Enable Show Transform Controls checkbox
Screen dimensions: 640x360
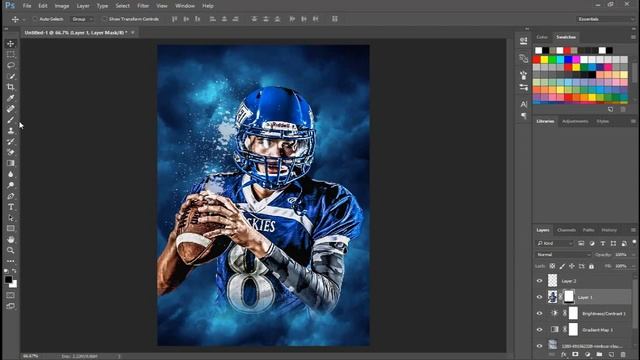click(104, 19)
